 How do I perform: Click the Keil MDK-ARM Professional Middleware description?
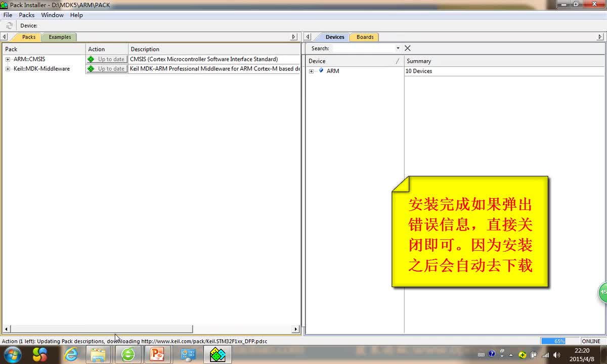click(x=215, y=69)
